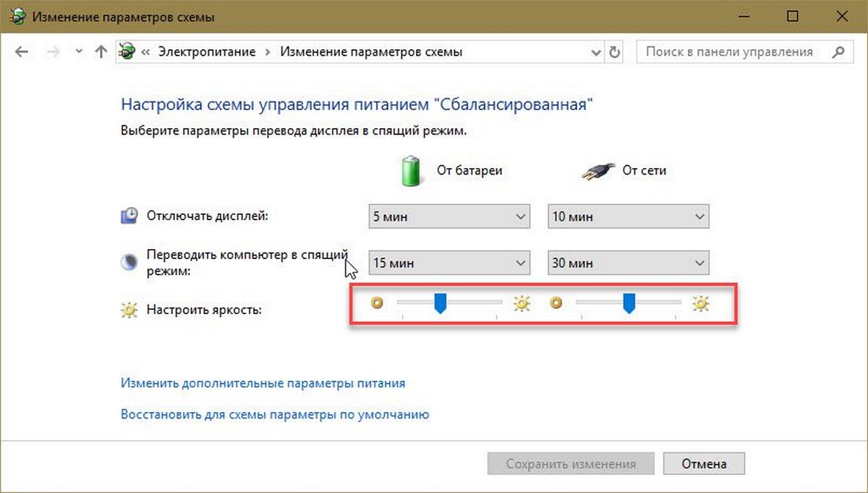Click the low-brightness icon for battery slider
The height and width of the screenshot is (493, 868).
click(376, 303)
